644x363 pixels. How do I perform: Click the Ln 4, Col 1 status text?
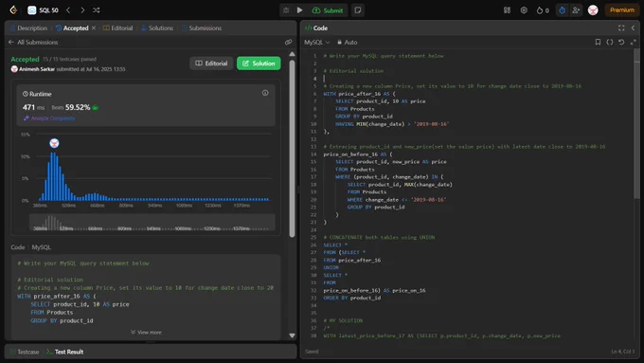[622, 352]
